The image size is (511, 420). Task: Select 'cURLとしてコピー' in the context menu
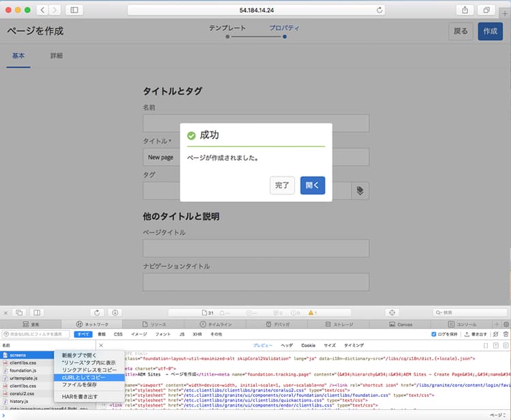pyautogui.click(x=89, y=377)
